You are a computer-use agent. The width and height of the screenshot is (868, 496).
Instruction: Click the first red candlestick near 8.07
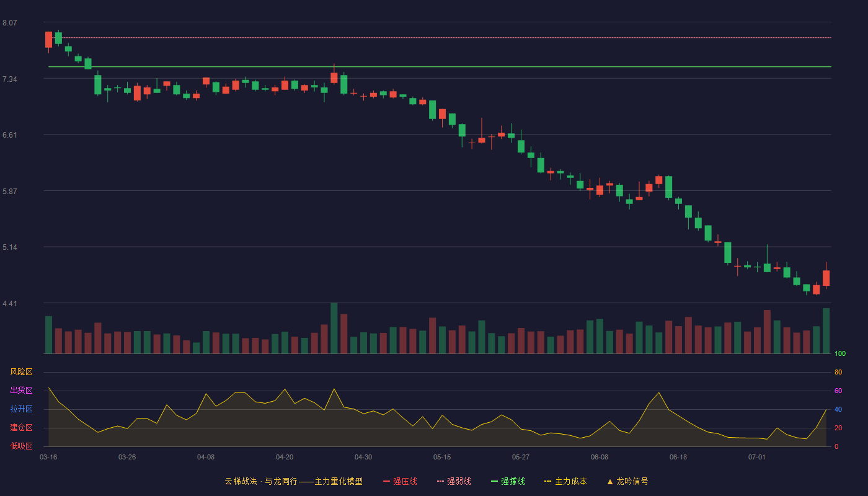pyautogui.click(x=48, y=40)
